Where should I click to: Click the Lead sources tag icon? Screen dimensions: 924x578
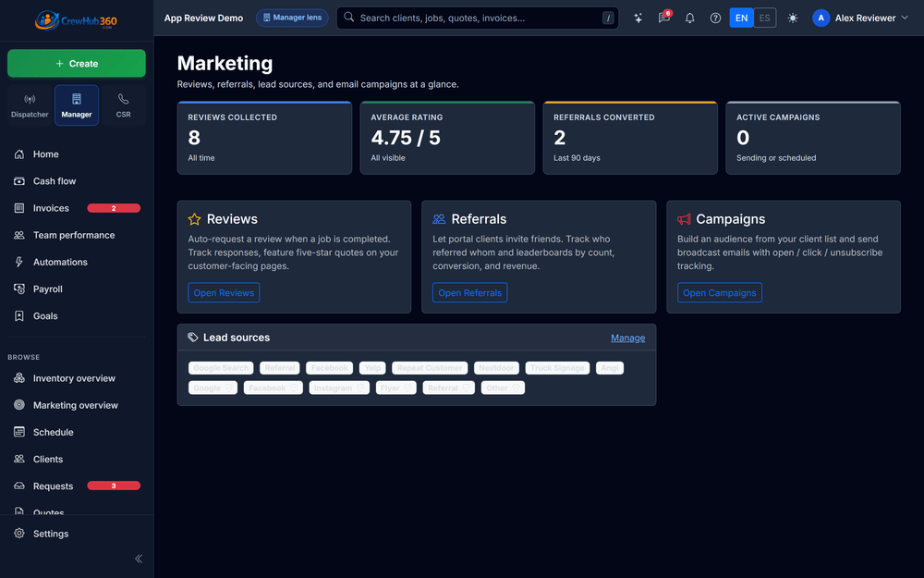pyautogui.click(x=193, y=338)
